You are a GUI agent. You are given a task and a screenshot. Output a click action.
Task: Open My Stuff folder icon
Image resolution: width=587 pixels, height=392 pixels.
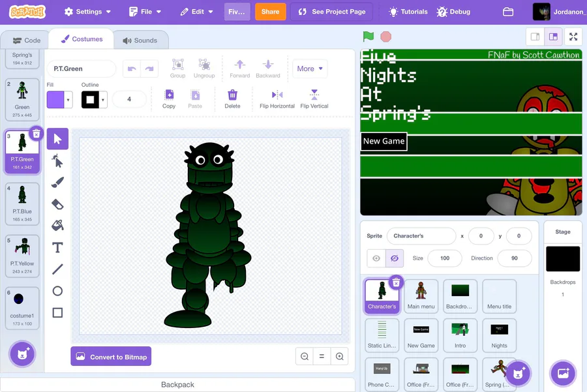[508, 12]
